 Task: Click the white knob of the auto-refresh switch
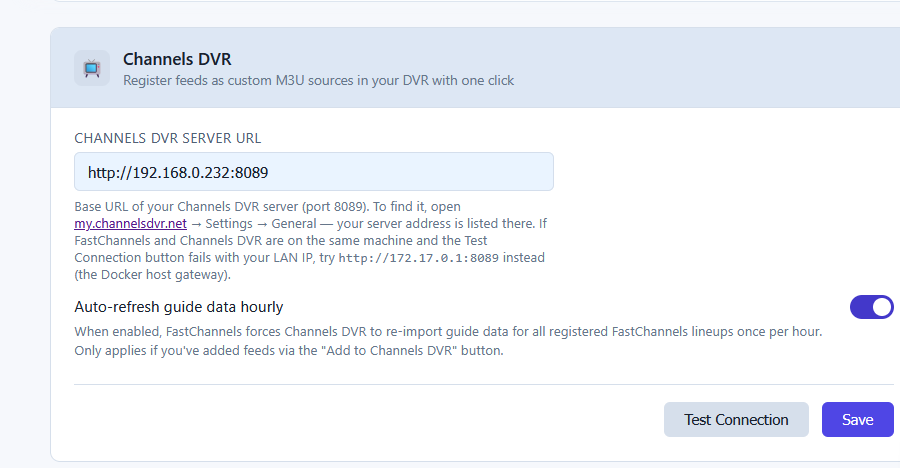pos(882,307)
